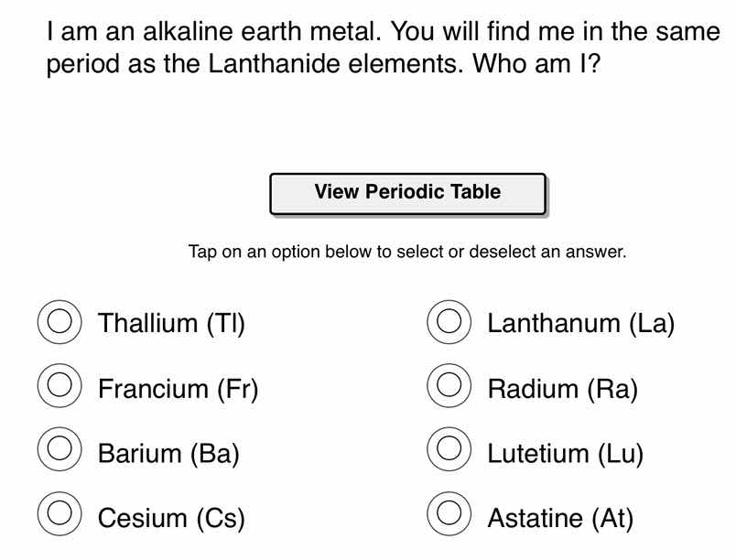Select the Francium (Fr) radio button
This screenshot has width=736, height=560.
59,387
